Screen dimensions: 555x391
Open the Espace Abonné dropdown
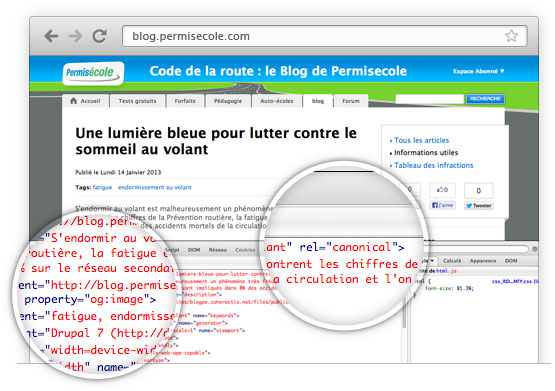point(479,71)
